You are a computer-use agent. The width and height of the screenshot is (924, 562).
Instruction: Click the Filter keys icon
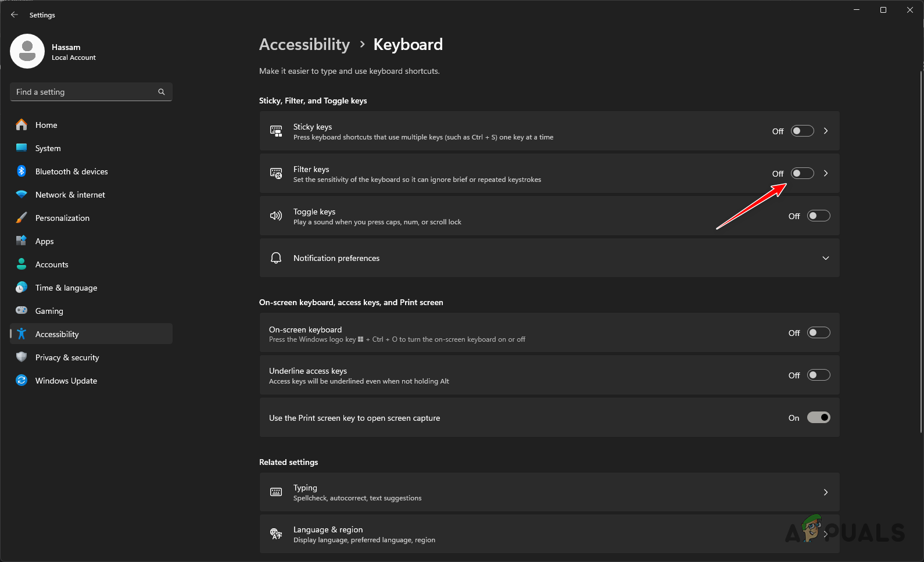[x=275, y=173]
